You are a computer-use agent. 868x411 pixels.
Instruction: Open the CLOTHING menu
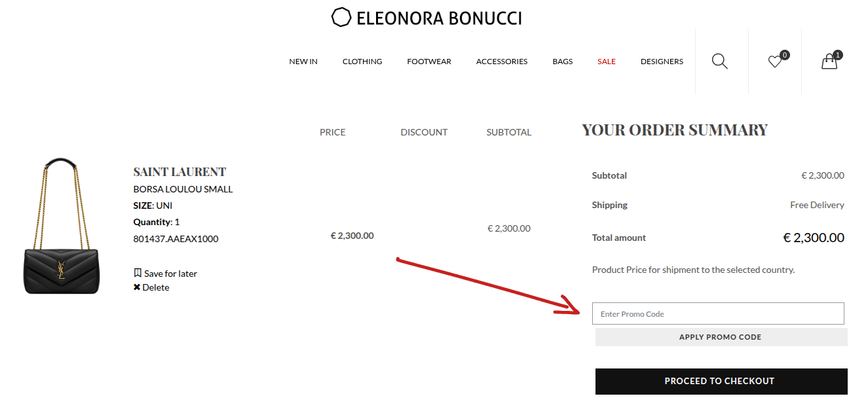tap(362, 61)
